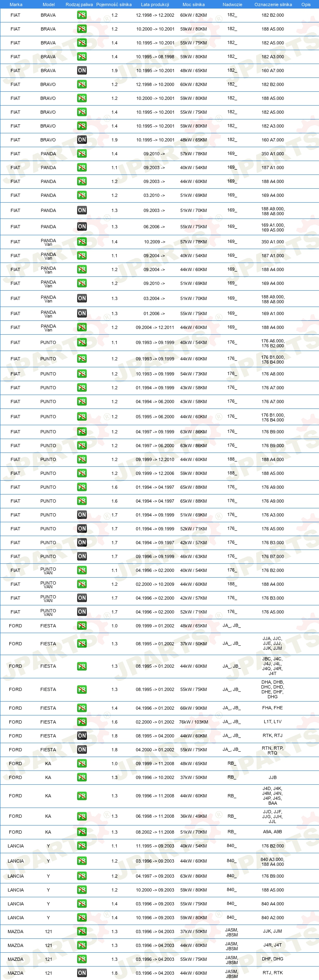The image size is (319, 980).
Task: Click the ON icon in the PUNTO VAN 42kW / 57KM row
Action: [x=82, y=598]
